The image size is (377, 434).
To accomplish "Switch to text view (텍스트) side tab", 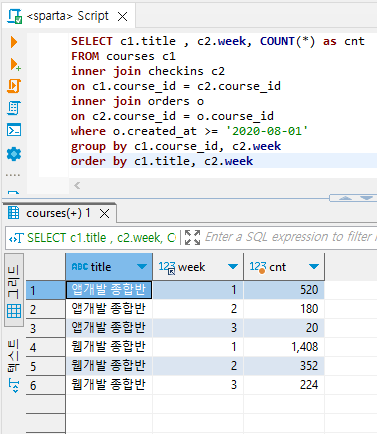I will [14, 365].
